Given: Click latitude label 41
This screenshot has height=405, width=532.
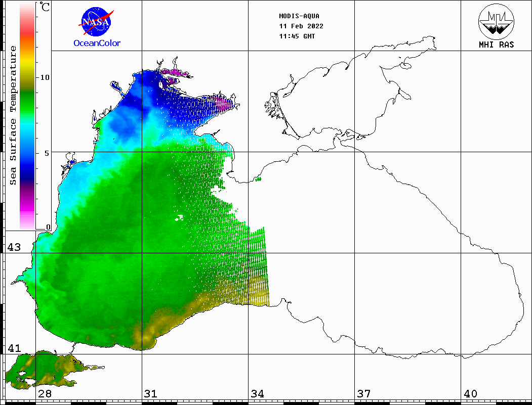Looking at the screenshot, I should pyautogui.click(x=14, y=348).
